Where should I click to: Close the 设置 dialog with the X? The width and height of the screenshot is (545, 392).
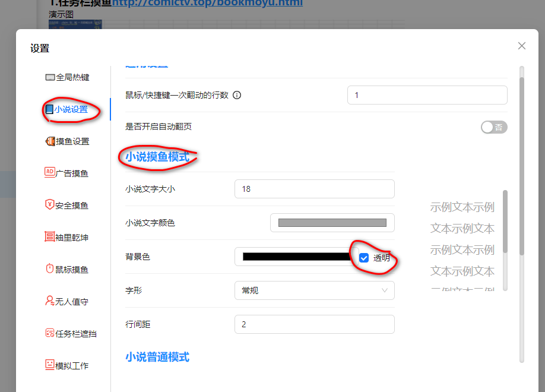point(522,46)
